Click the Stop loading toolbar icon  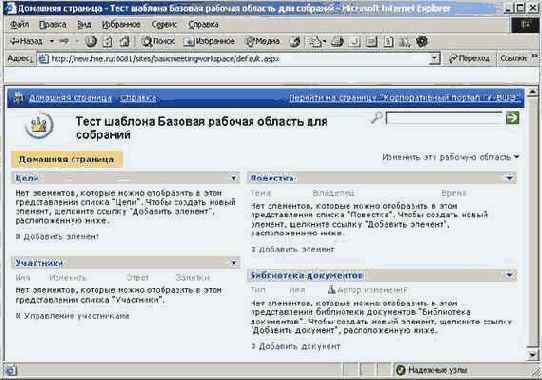point(91,41)
